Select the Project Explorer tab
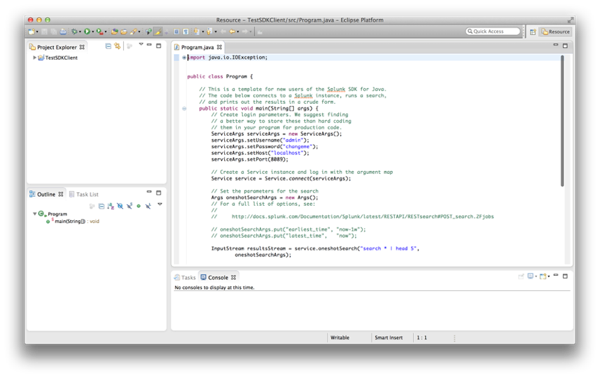The width and height of the screenshot is (600, 378). pos(57,47)
